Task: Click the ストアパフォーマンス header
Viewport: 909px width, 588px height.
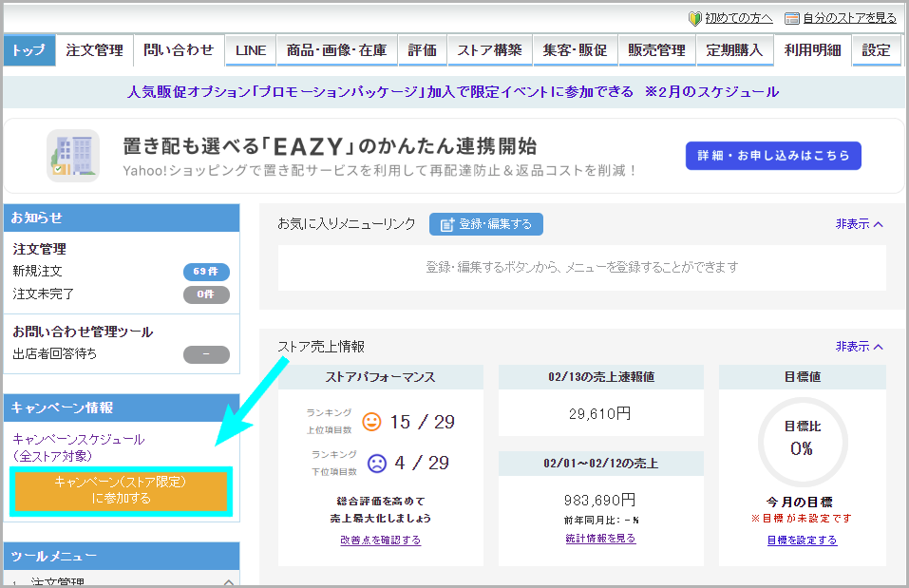Action: 380,377
